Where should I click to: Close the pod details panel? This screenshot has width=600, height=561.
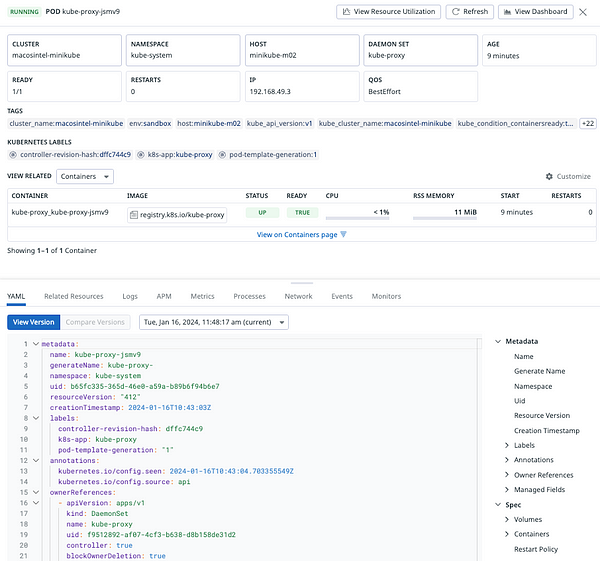[584, 12]
